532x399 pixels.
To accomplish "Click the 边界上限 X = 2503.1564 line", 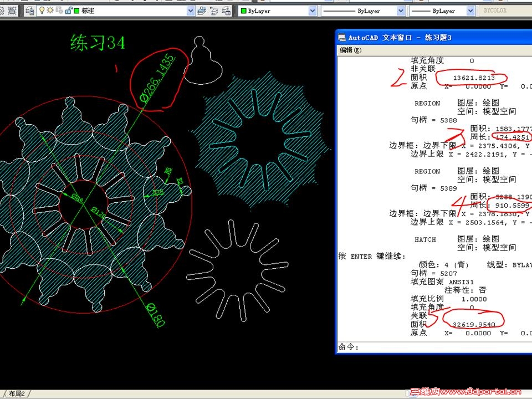I will [471, 222].
